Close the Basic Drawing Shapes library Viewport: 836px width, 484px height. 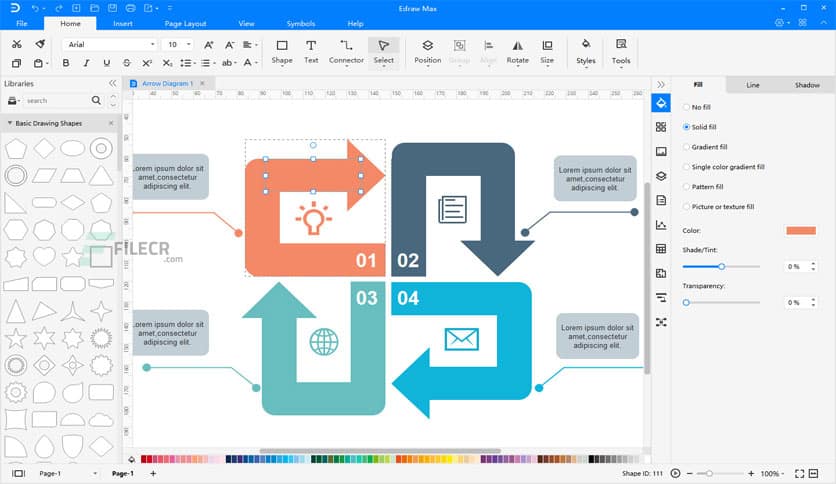(x=111, y=123)
